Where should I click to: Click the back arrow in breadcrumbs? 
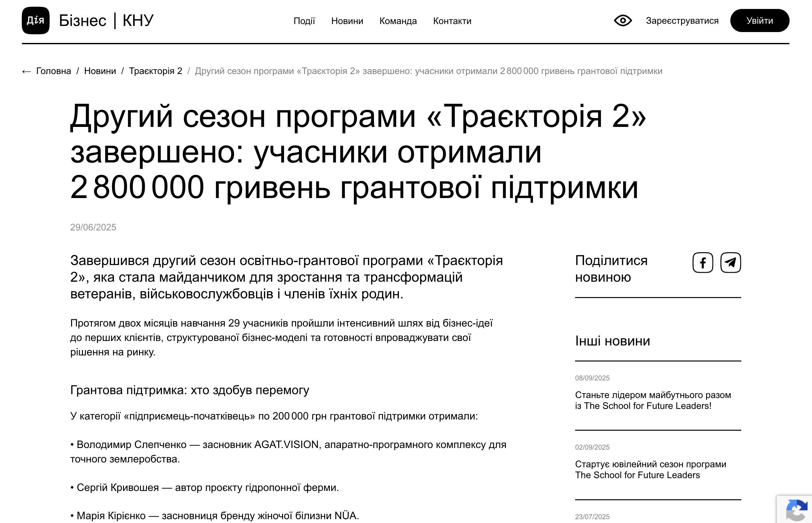pos(27,71)
